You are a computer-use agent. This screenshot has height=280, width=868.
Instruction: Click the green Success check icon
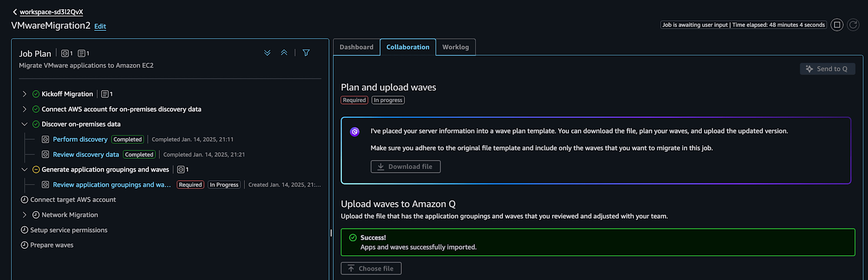pyautogui.click(x=353, y=238)
